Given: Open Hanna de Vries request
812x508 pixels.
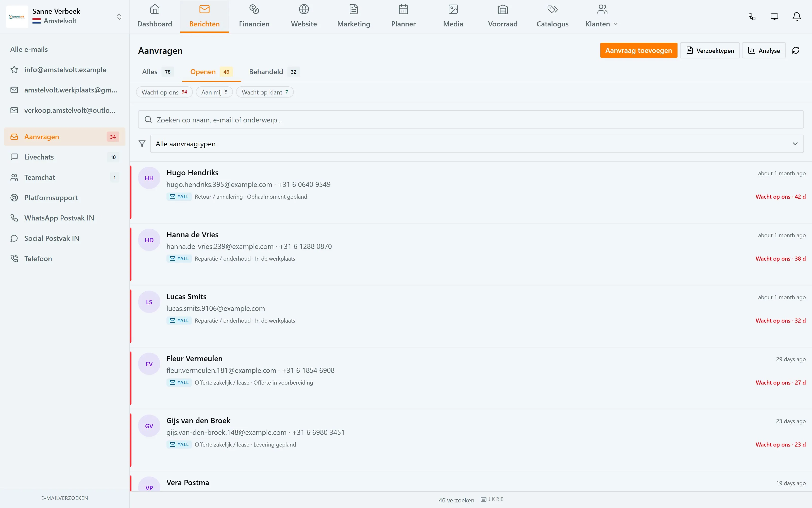Looking at the screenshot, I should [471, 254].
